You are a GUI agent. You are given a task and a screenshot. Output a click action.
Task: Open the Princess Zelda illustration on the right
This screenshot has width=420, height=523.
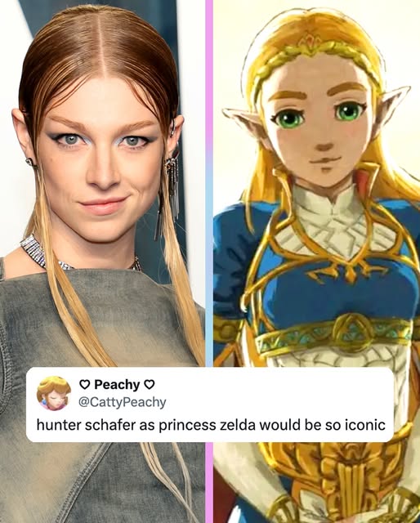click(x=316, y=183)
